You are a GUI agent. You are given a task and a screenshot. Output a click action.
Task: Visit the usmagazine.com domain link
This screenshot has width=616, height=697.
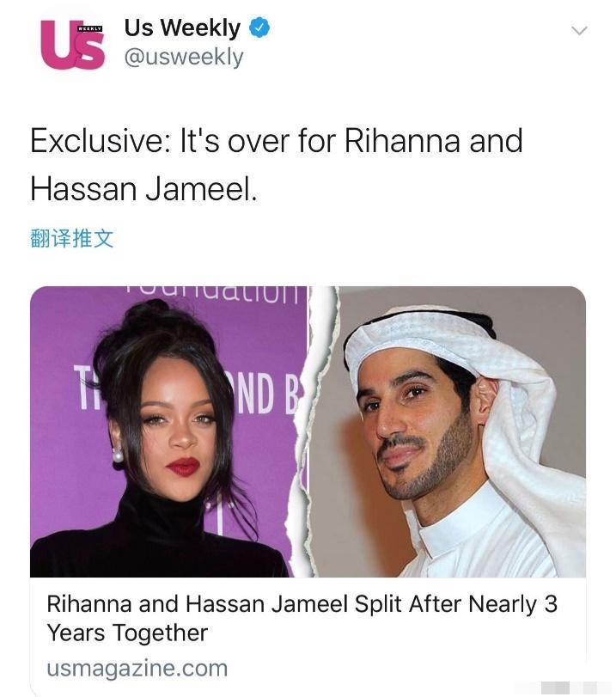(137, 669)
